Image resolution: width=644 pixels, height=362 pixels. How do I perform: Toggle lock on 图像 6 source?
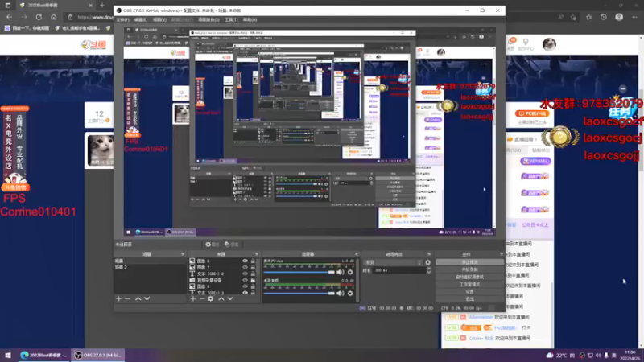click(x=253, y=286)
